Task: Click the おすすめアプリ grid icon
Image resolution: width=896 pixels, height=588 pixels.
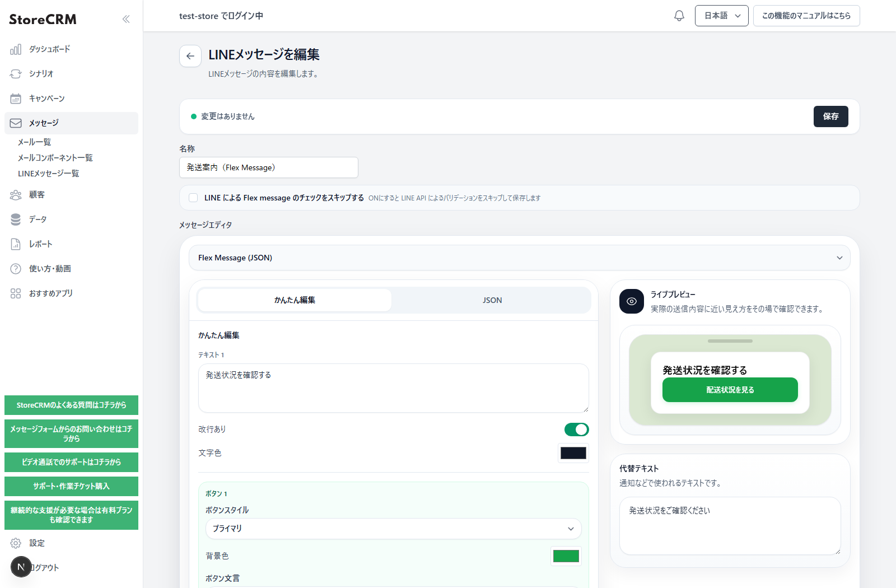Action: click(x=16, y=293)
